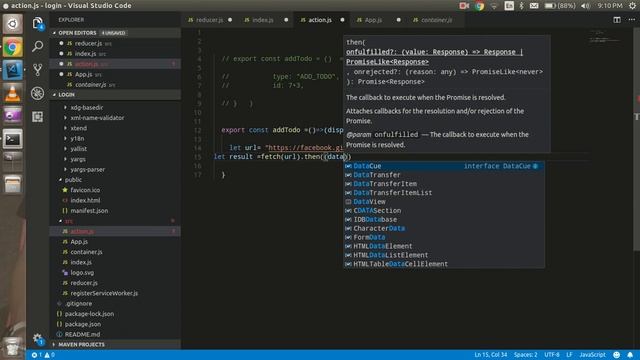Expand the xdg-basedir folder

coord(86,107)
